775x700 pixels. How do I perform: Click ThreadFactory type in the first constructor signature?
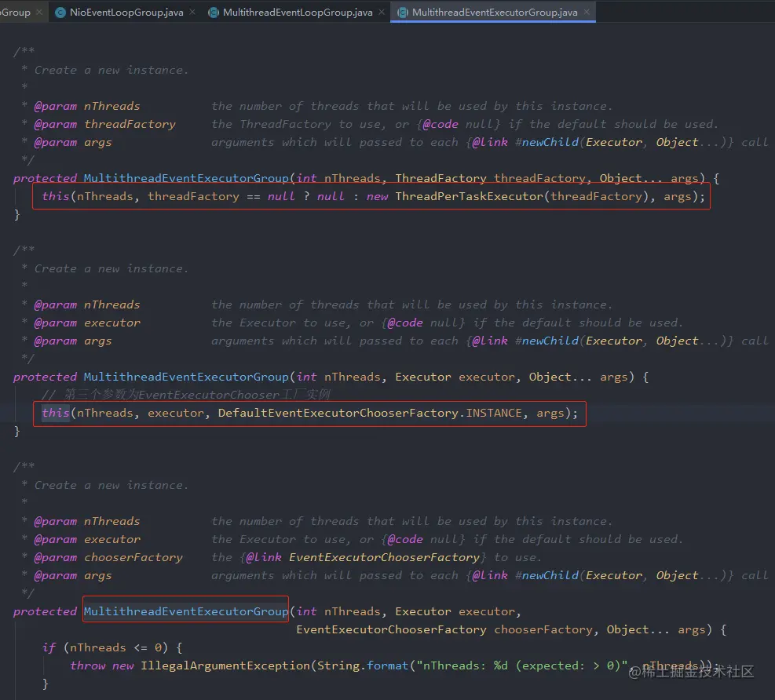441,178
